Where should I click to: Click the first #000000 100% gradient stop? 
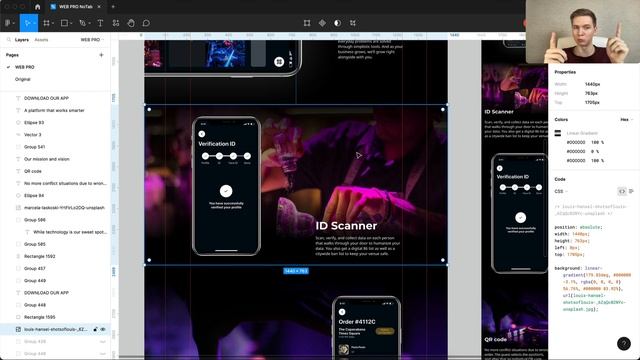(x=586, y=142)
